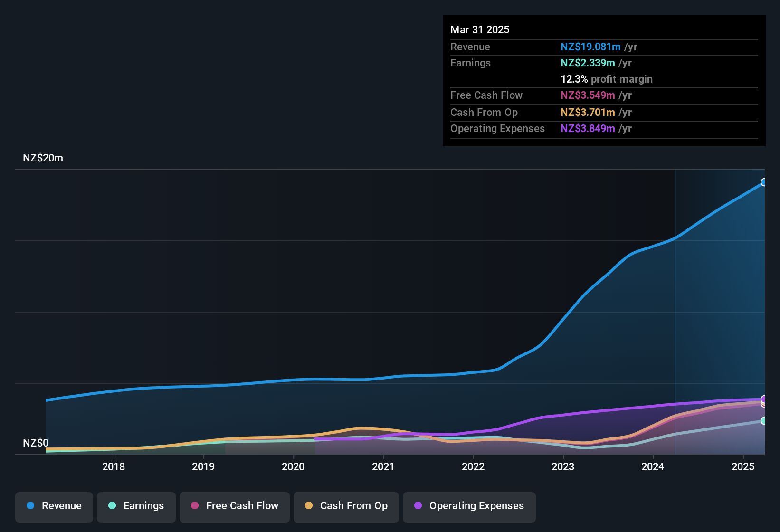Screen dimensions: 780x532
Task: Click the NZ$0 y-axis label
Action: click(36, 443)
